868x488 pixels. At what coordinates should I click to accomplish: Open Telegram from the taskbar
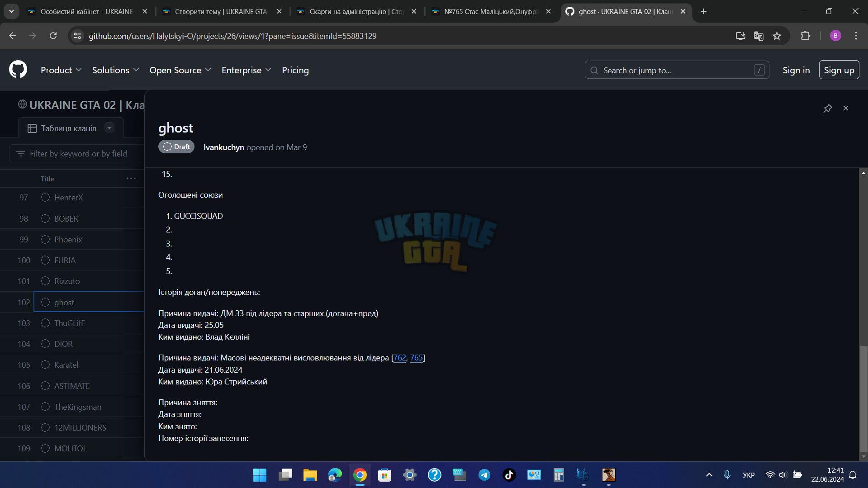click(484, 475)
